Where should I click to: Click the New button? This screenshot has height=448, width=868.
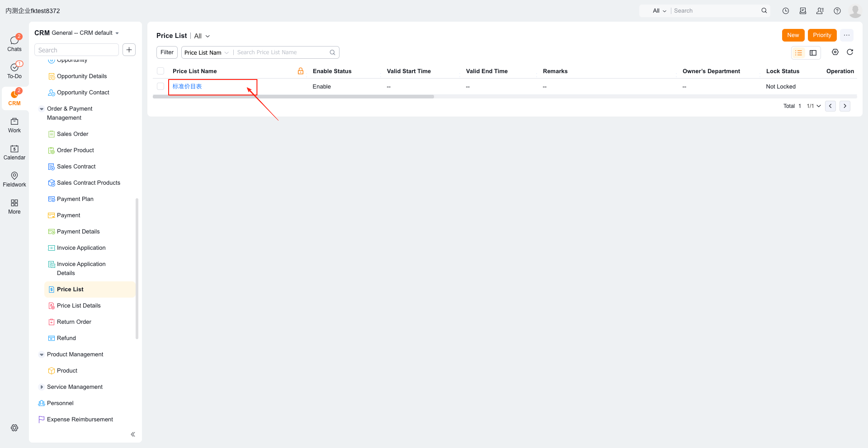(793, 35)
